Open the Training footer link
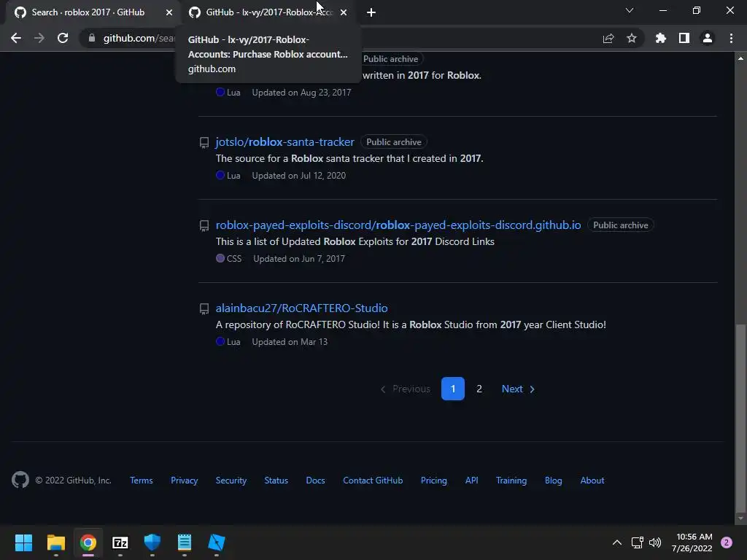747x560 pixels. (x=511, y=481)
